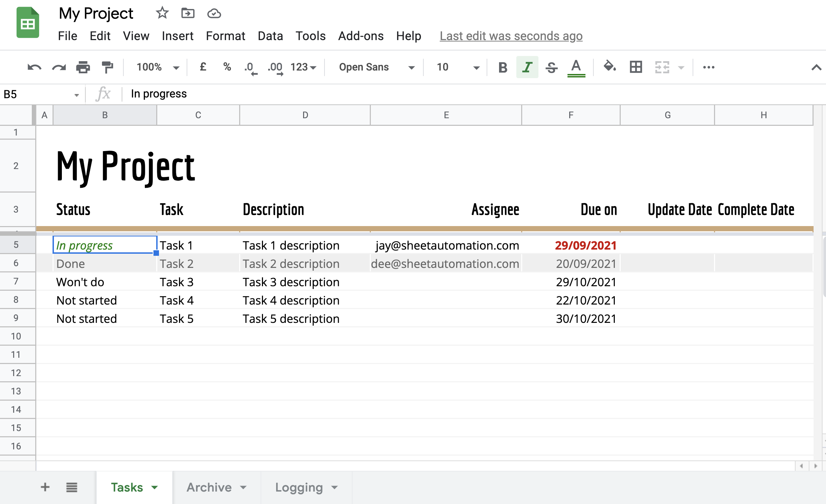Open the font size 10 dropdown
This screenshot has width=826, height=504.
(458, 67)
